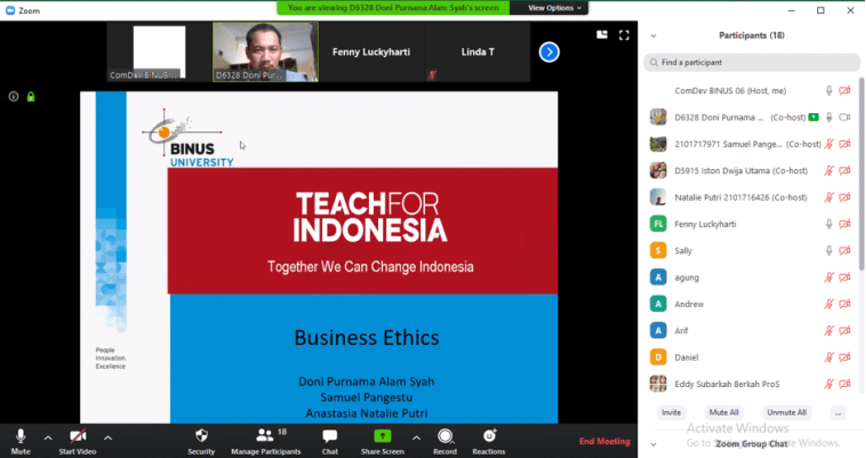
Task: Unmute D5915 Iston Dwija Utama
Action: point(829,171)
